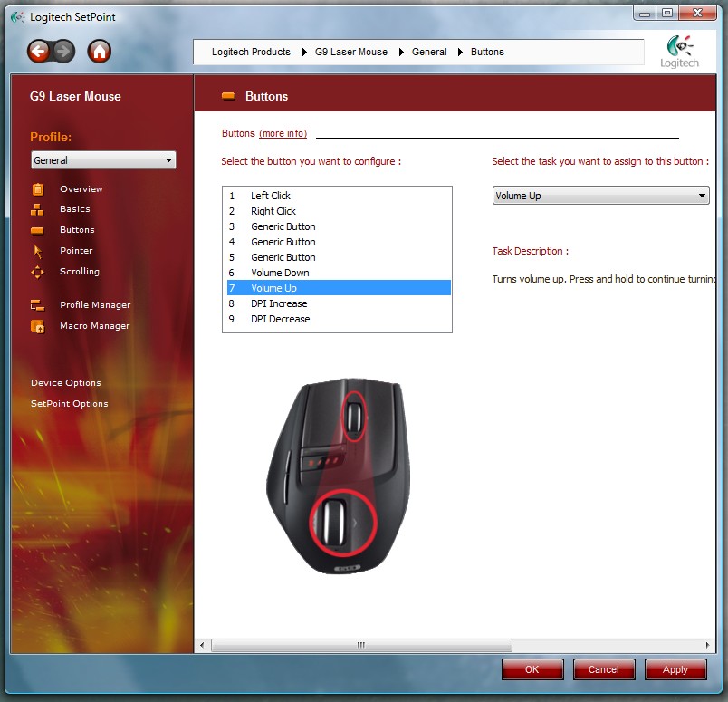Click the Pointer cursor icon in sidebar
The height and width of the screenshot is (702, 728).
[x=38, y=251]
